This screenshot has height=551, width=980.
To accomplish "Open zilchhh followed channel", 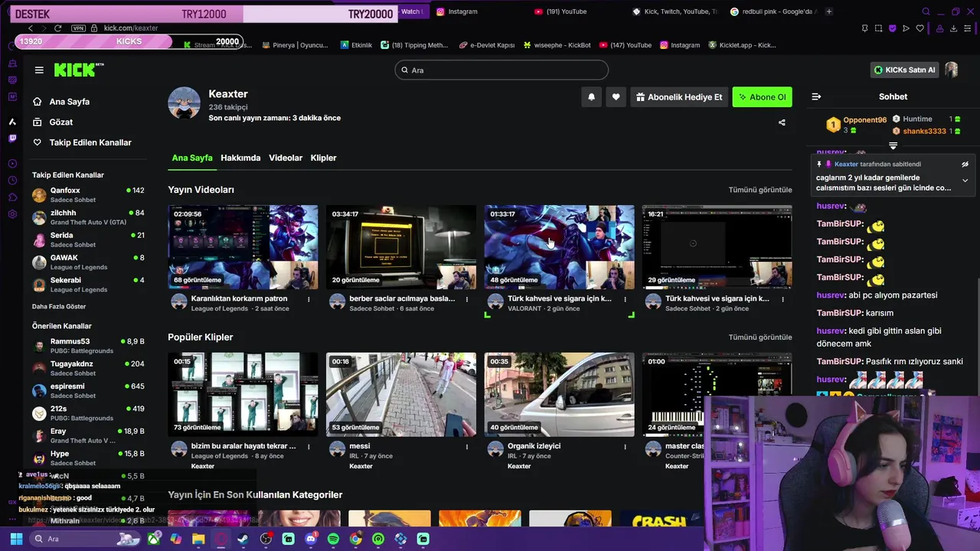I will (x=88, y=217).
